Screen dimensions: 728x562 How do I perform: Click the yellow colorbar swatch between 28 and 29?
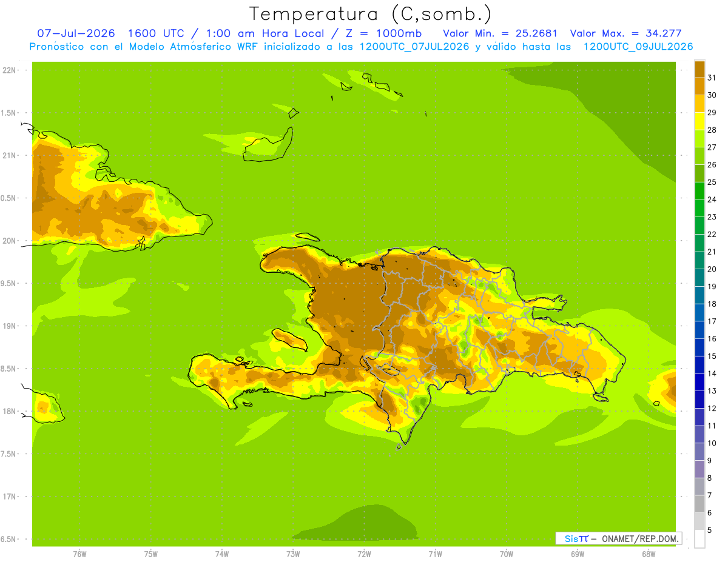pyautogui.click(x=699, y=121)
